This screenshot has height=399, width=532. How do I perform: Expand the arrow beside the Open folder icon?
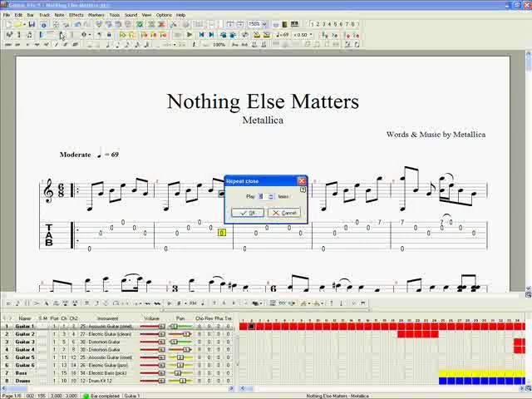tap(24, 24)
